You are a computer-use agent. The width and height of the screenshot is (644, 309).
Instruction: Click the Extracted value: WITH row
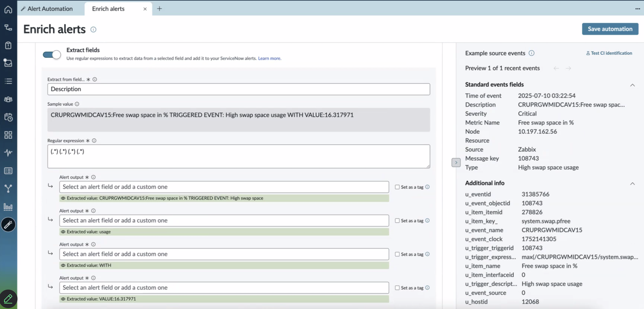coord(224,265)
